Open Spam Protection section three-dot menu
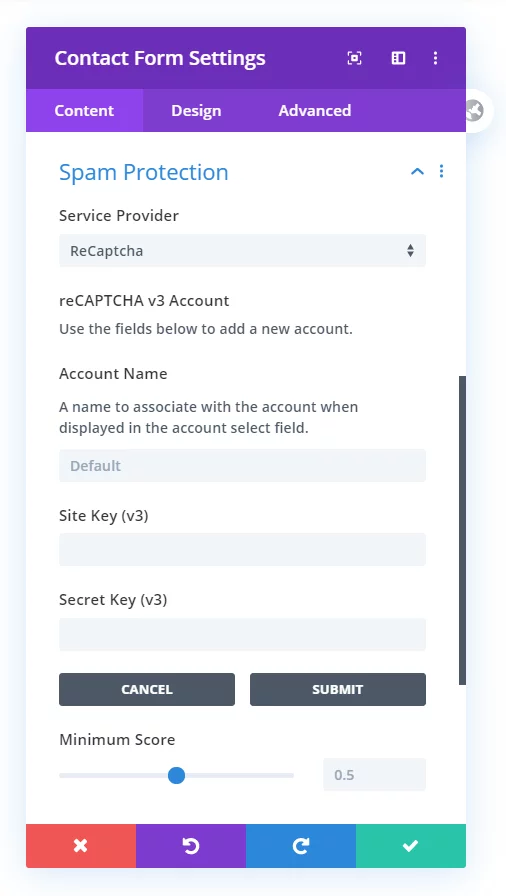Viewport: 506px width, 896px height. [441, 171]
